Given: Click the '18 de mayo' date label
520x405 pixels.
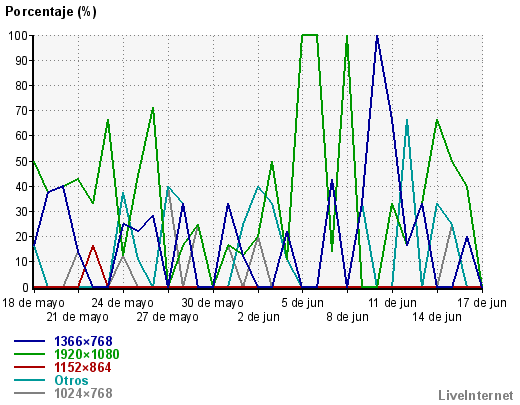Looking at the screenshot, I should (33, 303).
